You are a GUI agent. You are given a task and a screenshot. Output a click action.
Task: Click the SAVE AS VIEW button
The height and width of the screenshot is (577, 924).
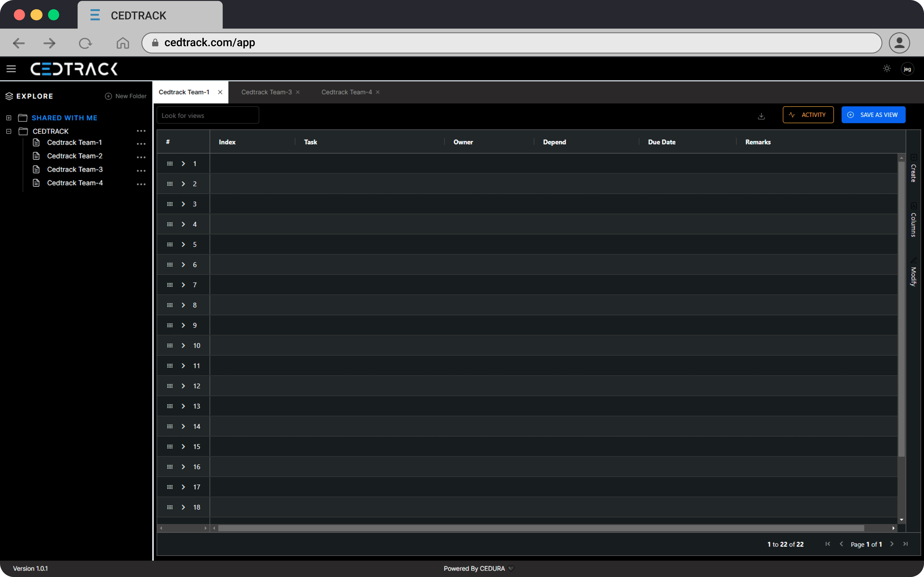[873, 115]
